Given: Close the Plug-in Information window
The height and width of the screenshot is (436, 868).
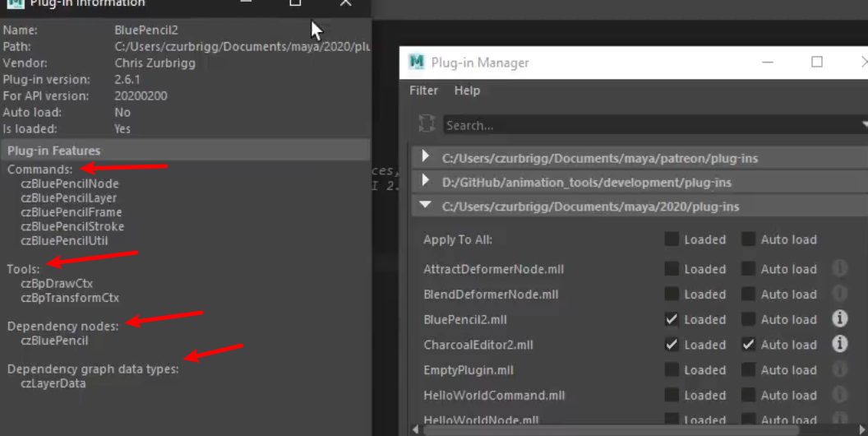Looking at the screenshot, I should 345,2.
